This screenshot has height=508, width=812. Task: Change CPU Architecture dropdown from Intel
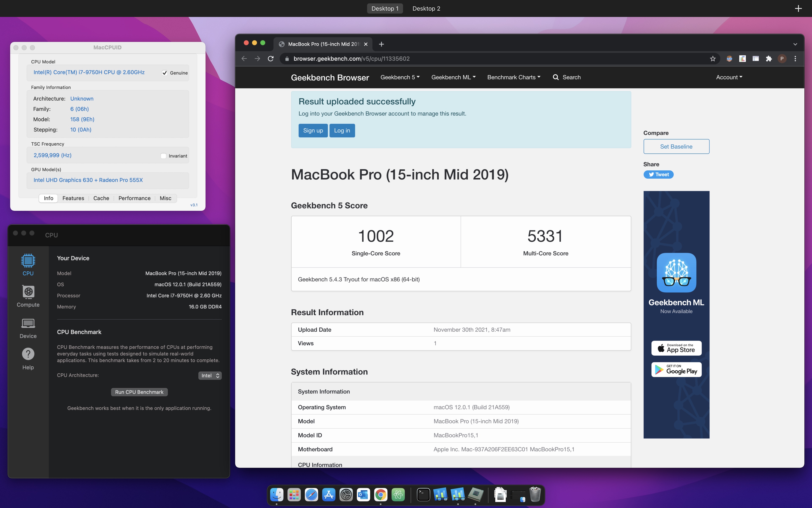tap(210, 376)
